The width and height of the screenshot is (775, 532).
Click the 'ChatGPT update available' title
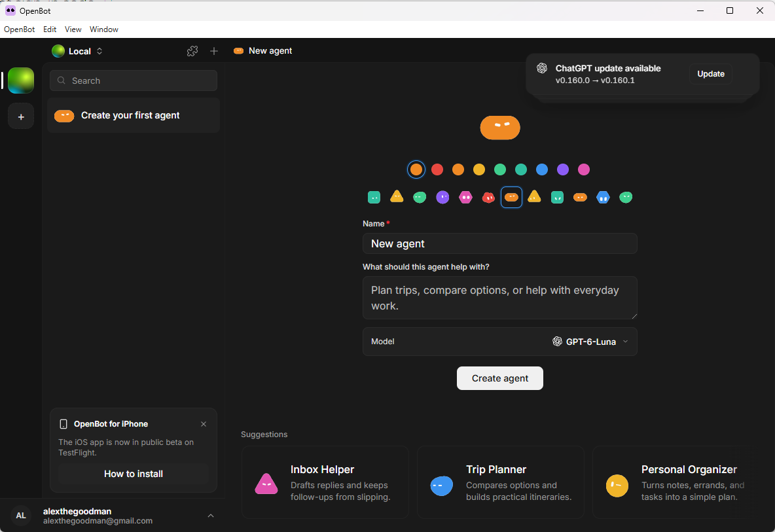[x=608, y=68]
